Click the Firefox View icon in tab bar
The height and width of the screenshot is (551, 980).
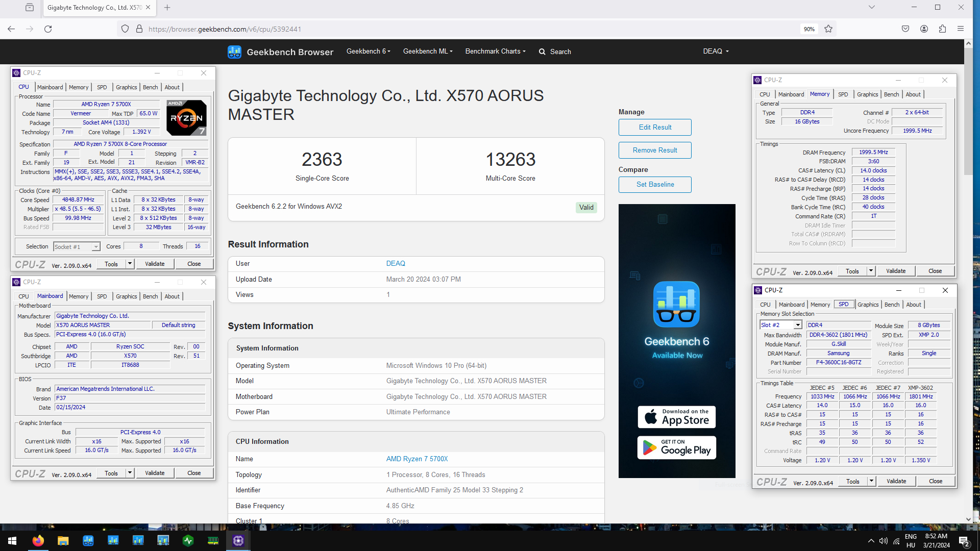[x=30, y=8]
